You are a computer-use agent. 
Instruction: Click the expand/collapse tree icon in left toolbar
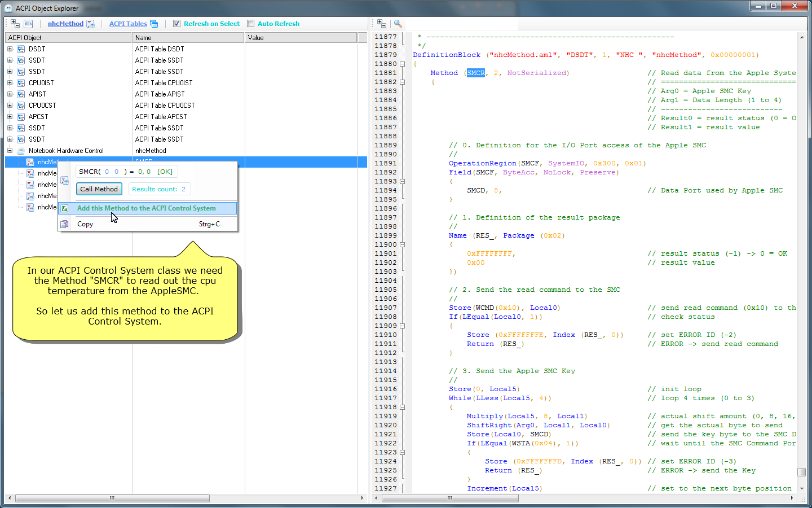point(15,24)
